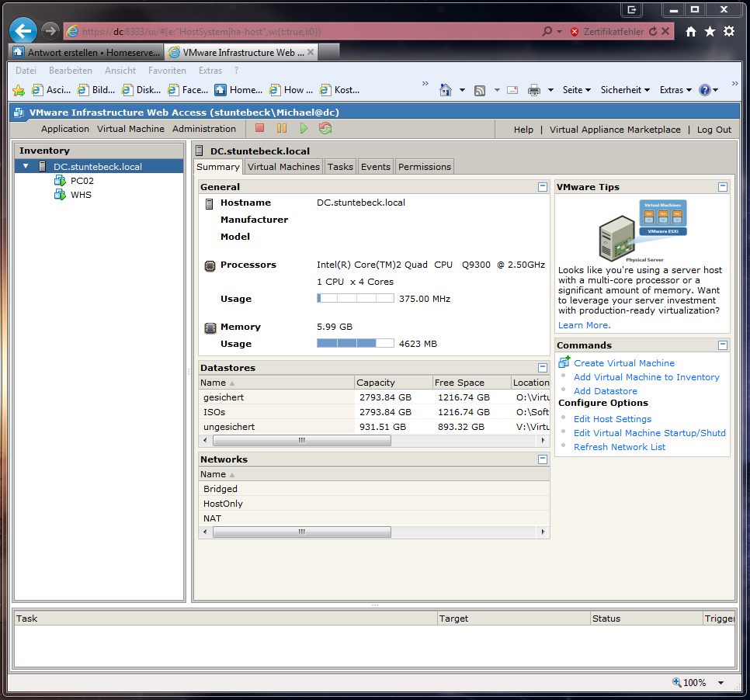Click the Add Datastore link
This screenshot has height=700, width=750.
click(605, 391)
